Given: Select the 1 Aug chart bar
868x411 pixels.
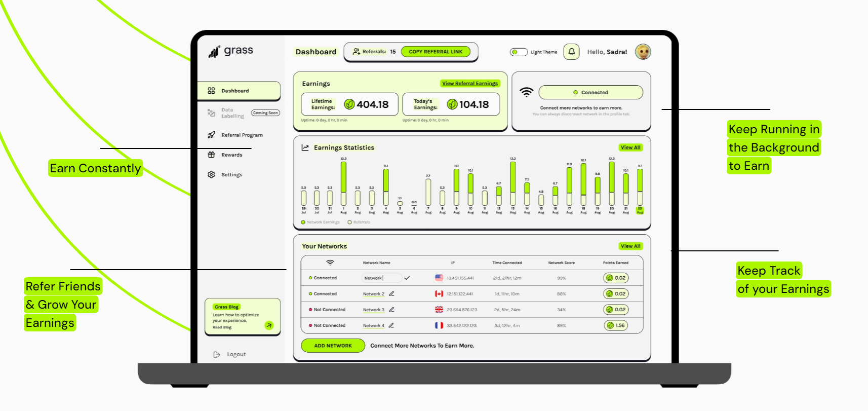Looking at the screenshot, I should (x=344, y=184).
